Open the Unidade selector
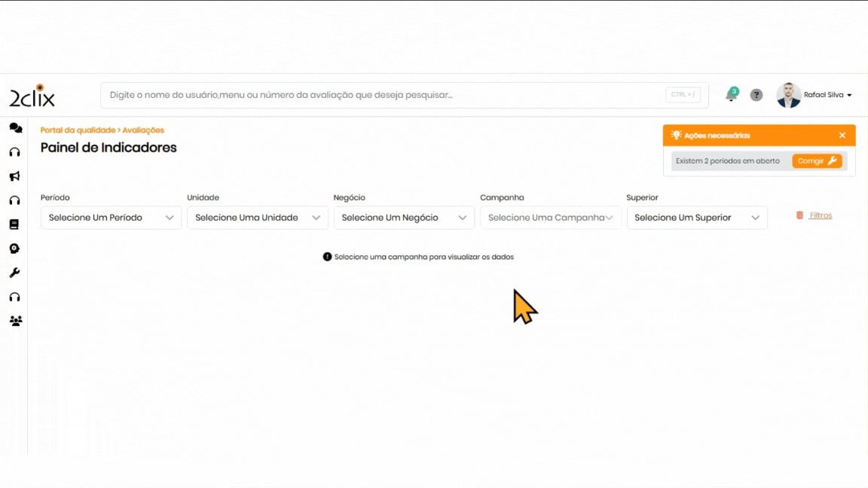Image resolution: width=868 pixels, height=488 pixels. [x=257, y=218]
